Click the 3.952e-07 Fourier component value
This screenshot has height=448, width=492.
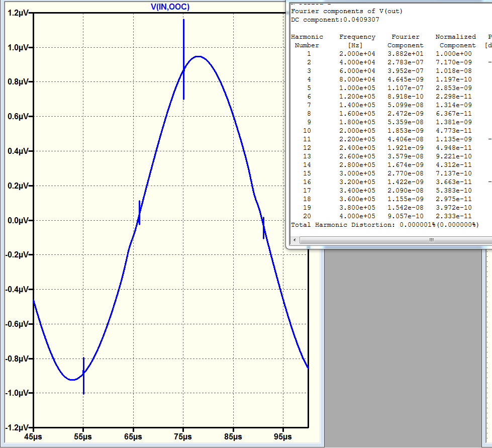(x=406, y=71)
